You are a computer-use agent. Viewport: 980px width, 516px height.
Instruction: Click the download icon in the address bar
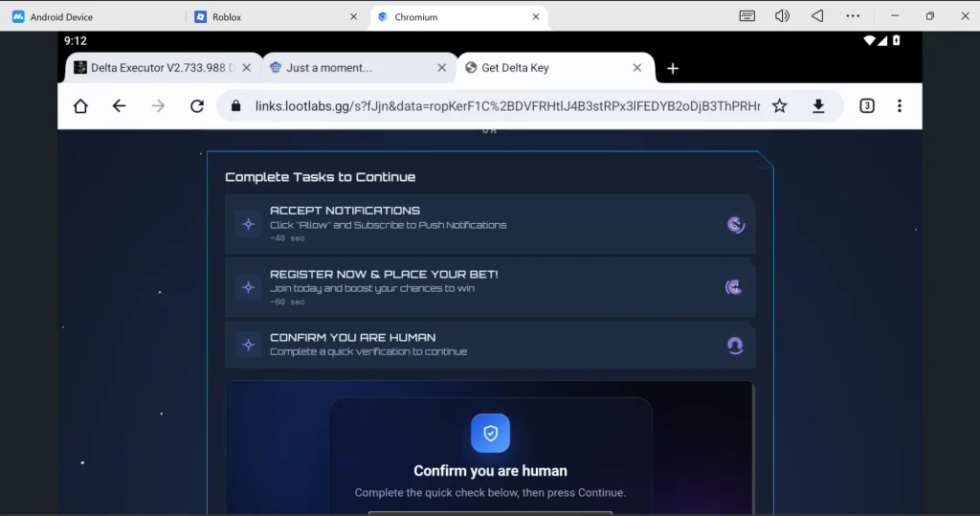point(818,105)
